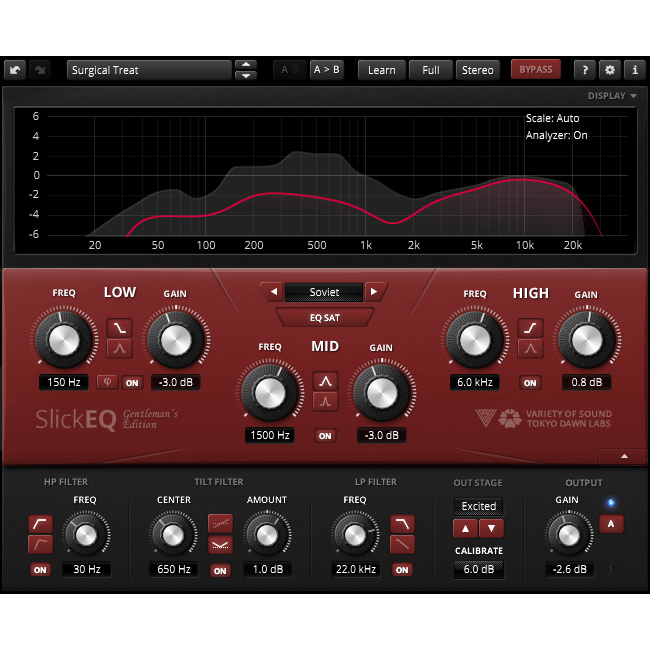650x650 pixels.
Task: Open the Stereo channel mode menu
Action: (x=478, y=70)
